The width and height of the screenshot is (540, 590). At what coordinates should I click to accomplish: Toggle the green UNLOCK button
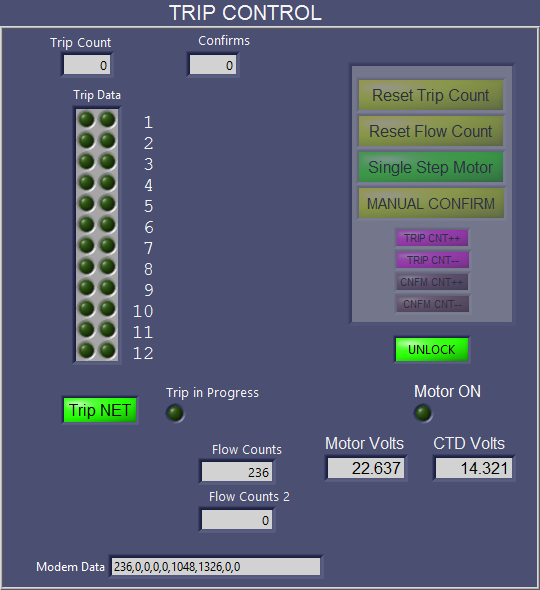point(432,350)
